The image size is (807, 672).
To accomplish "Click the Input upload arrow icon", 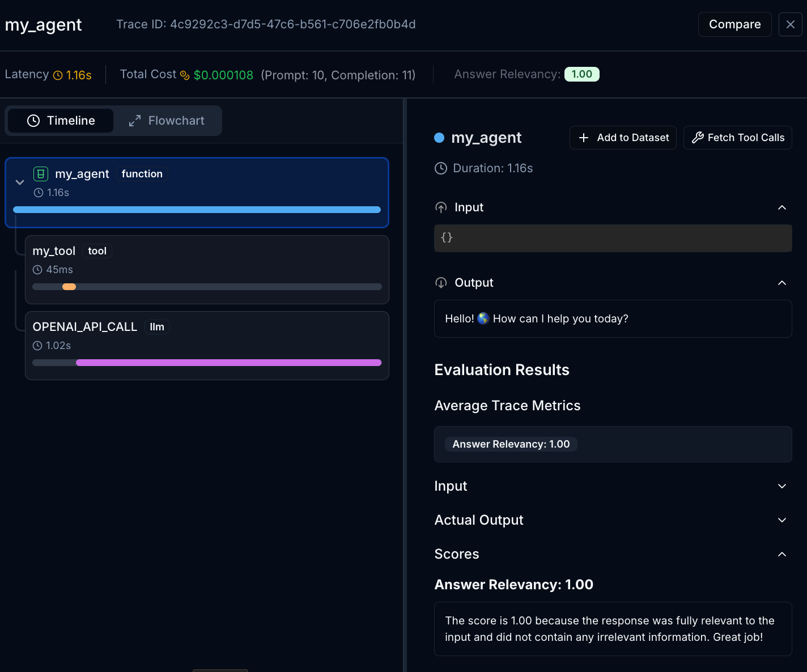I will click(441, 207).
